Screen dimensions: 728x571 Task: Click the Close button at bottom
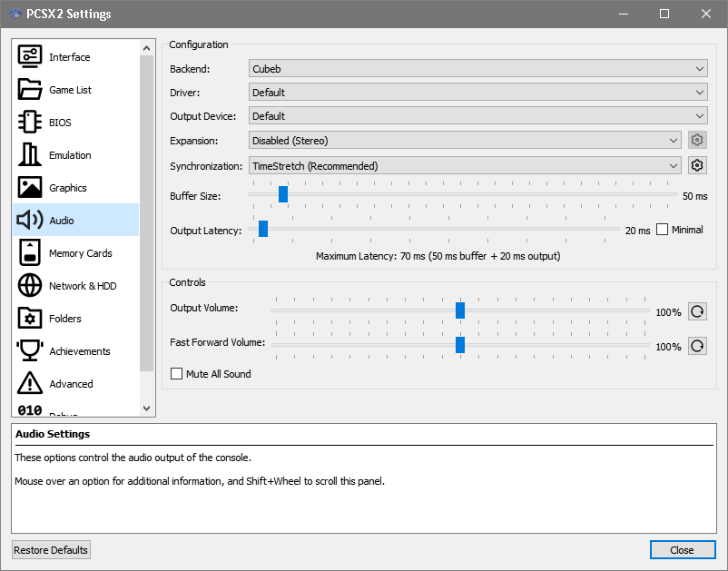click(682, 549)
